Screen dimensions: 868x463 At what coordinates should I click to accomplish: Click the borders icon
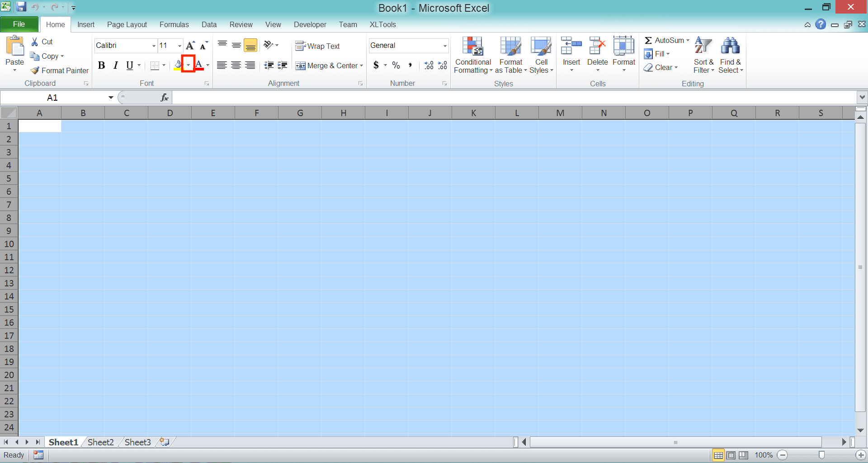click(x=155, y=65)
